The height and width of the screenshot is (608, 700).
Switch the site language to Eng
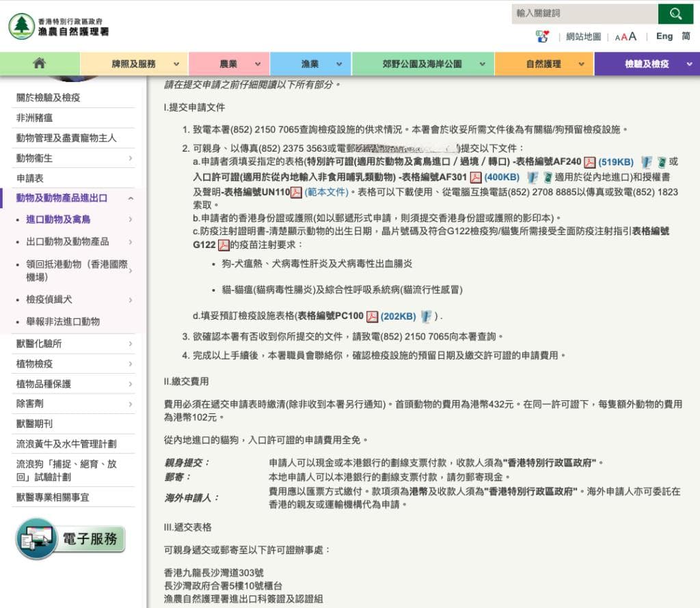pos(664,36)
